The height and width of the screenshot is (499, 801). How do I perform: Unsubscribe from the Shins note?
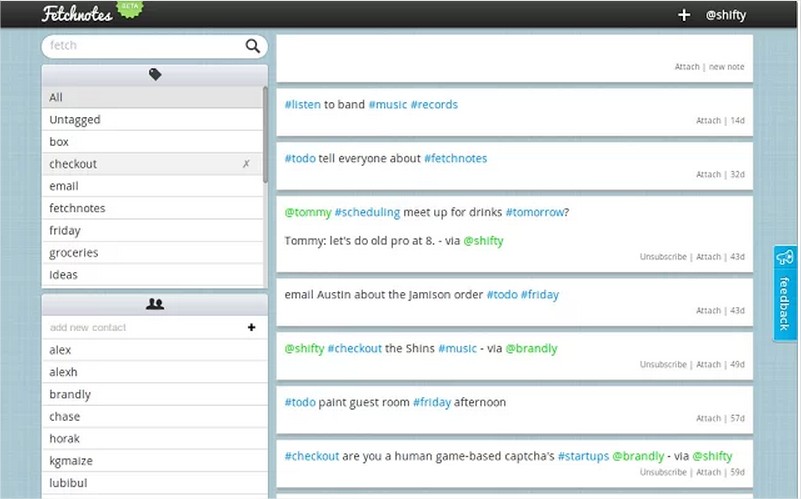663,365
